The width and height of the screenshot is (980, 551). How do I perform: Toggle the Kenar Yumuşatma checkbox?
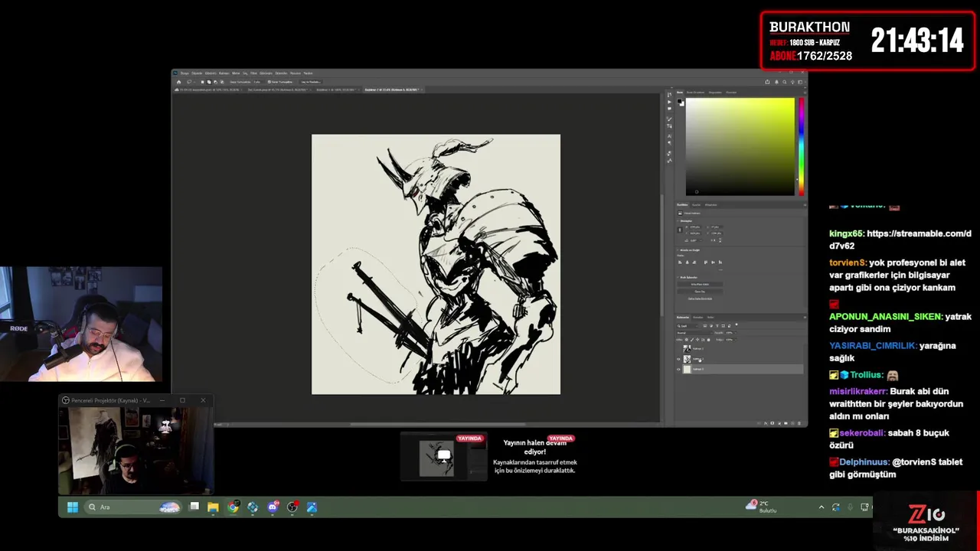pos(269,82)
